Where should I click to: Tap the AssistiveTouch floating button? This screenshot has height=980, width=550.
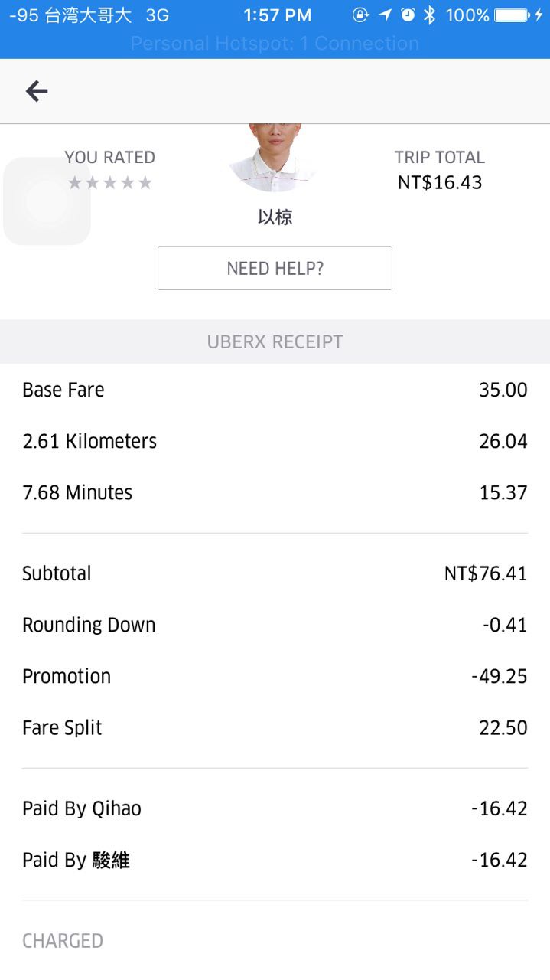[47, 201]
